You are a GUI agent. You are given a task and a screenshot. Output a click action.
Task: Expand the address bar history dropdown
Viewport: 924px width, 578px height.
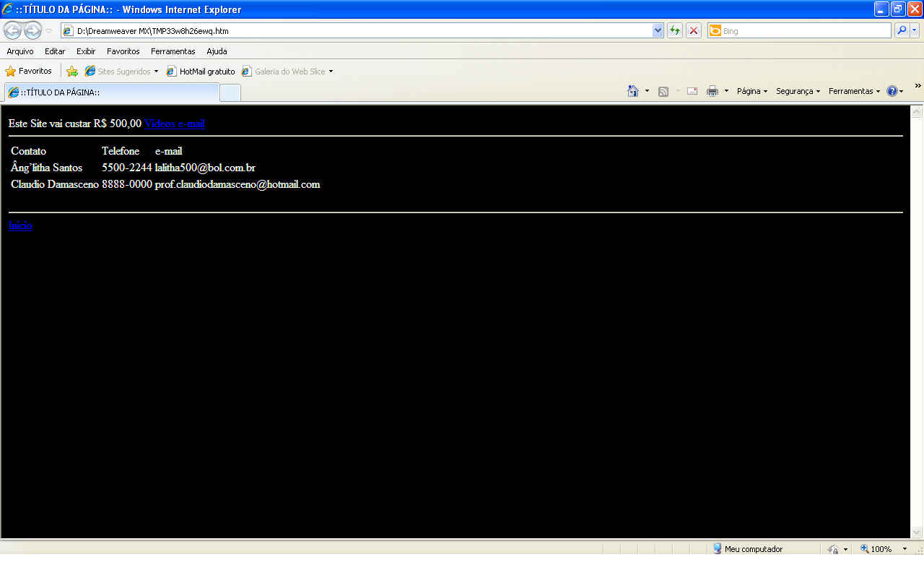coord(658,31)
